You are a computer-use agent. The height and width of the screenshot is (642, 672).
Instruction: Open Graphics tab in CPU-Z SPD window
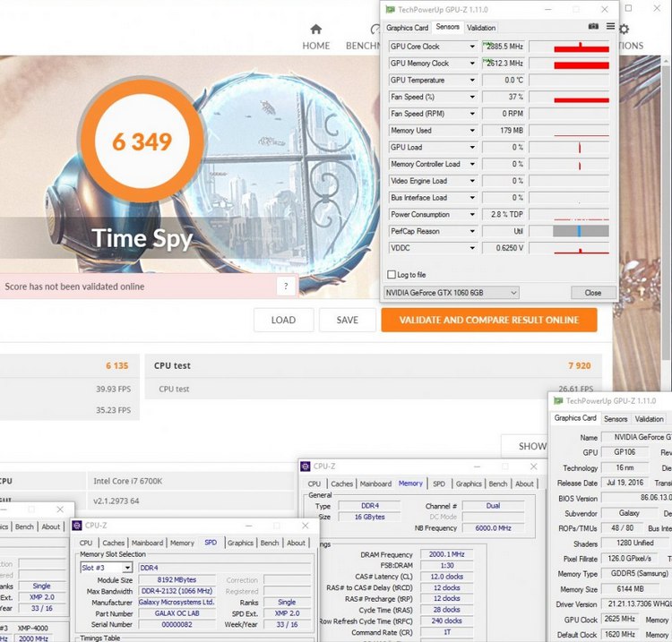[240, 544]
